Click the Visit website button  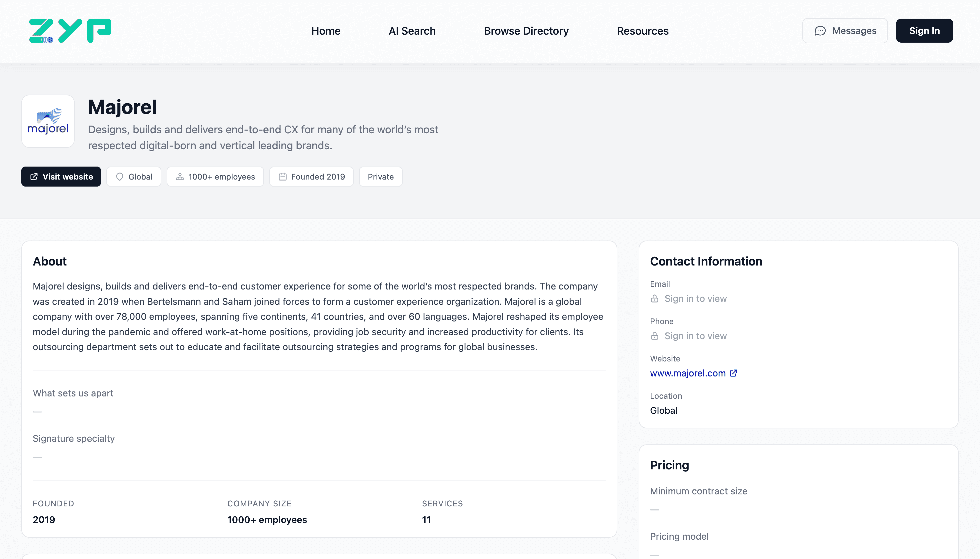pos(61,177)
